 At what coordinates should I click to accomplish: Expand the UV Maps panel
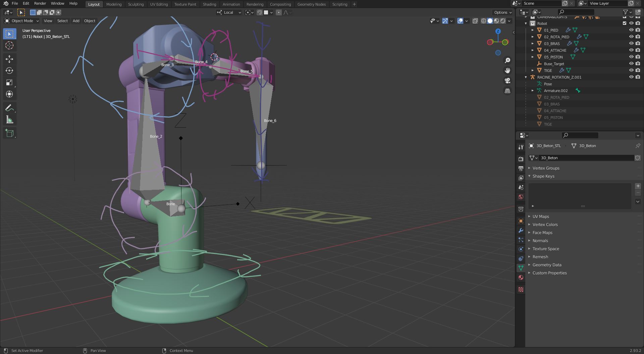coord(540,216)
